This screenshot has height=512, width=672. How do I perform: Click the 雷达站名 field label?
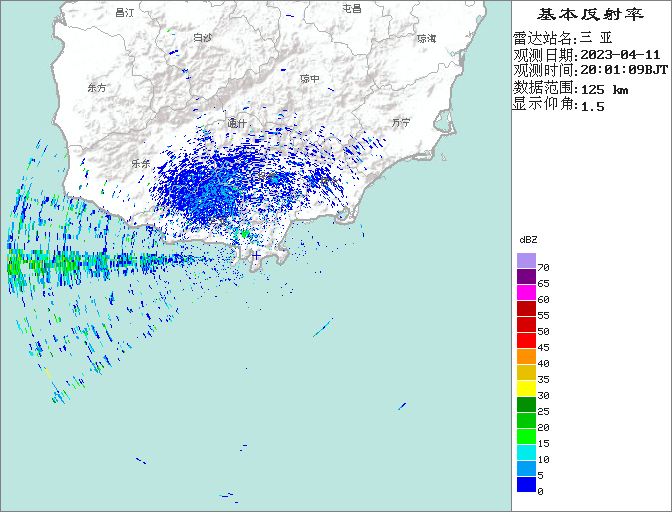tap(543, 38)
